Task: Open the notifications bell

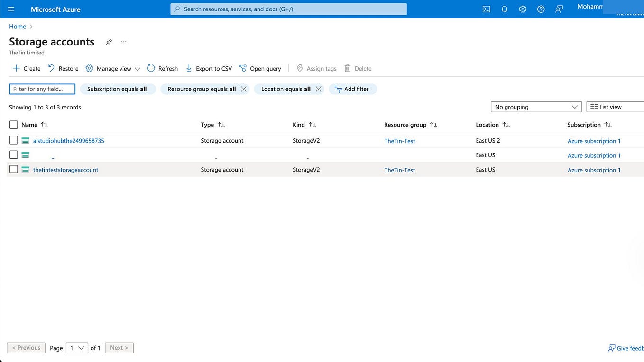Action: coord(503,9)
